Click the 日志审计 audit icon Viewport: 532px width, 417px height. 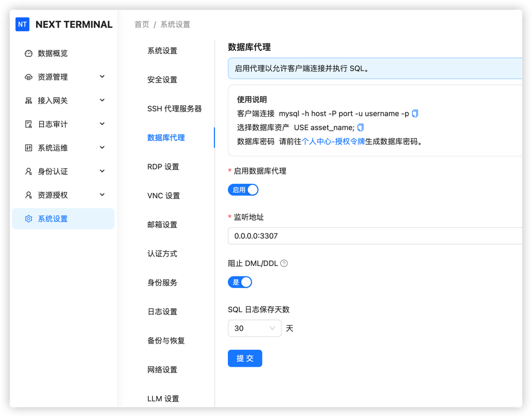point(28,124)
